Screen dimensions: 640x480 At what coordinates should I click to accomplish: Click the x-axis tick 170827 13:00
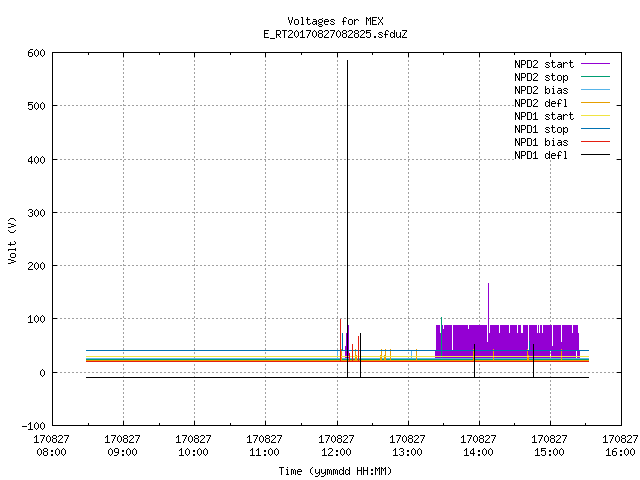tap(407, 446)
